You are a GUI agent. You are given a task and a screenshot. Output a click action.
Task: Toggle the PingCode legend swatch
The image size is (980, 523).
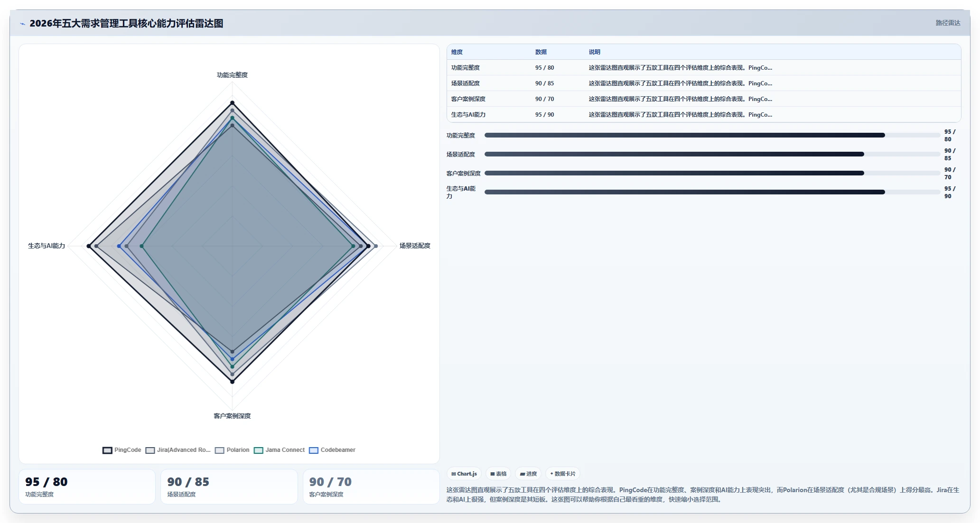[x=107, y=450]
